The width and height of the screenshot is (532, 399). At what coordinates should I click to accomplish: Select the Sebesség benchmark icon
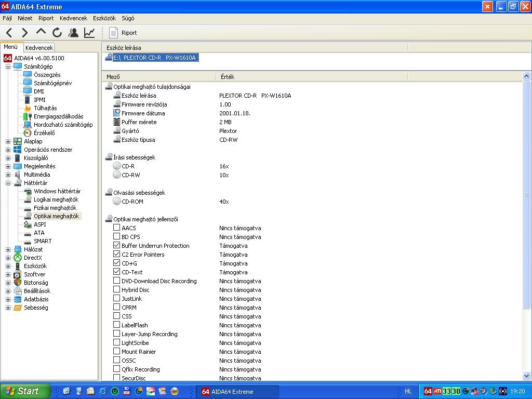coord(18,308)
